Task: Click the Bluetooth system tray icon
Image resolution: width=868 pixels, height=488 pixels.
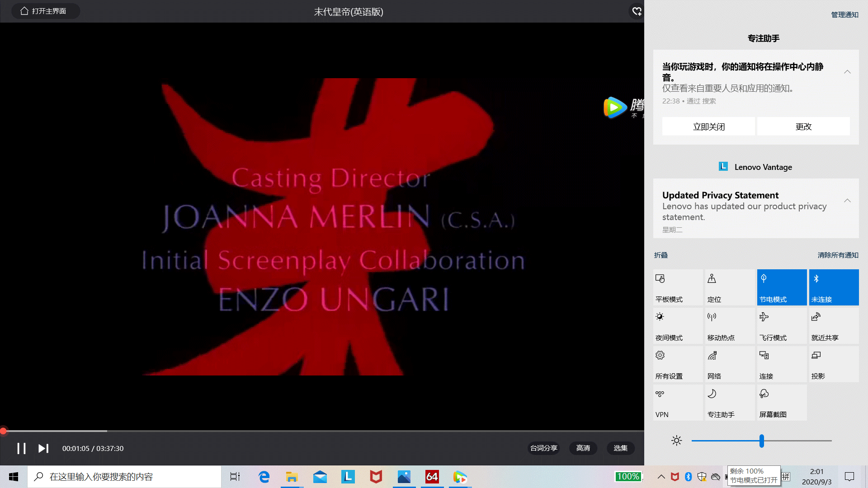Action: coord(689,477)
